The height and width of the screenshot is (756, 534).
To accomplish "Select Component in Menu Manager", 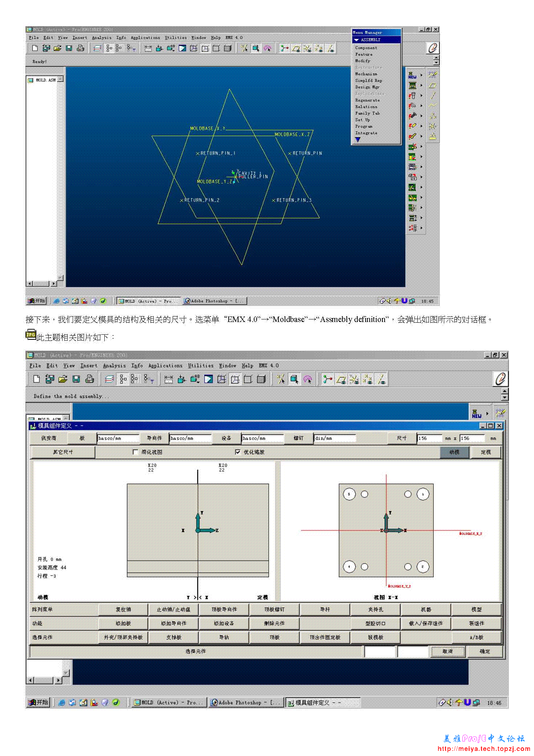I will 366,48.
